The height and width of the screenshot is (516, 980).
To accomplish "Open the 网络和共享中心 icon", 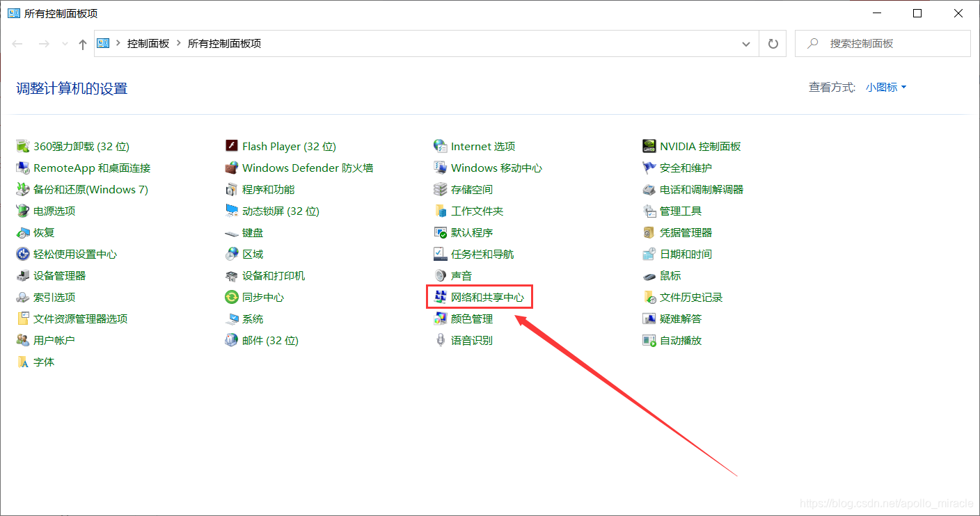I will [440, 297].
